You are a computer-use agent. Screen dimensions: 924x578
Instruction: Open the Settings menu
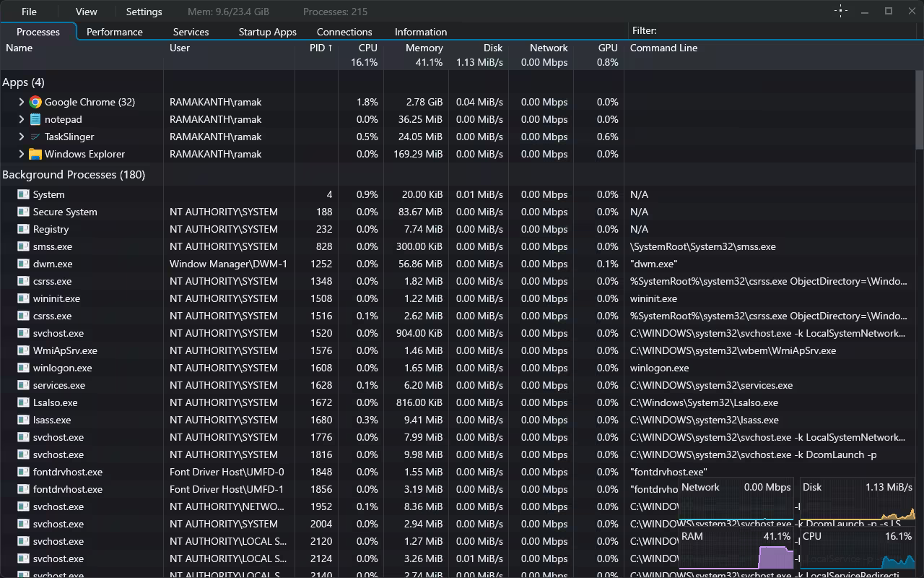(x=144, y=12)
